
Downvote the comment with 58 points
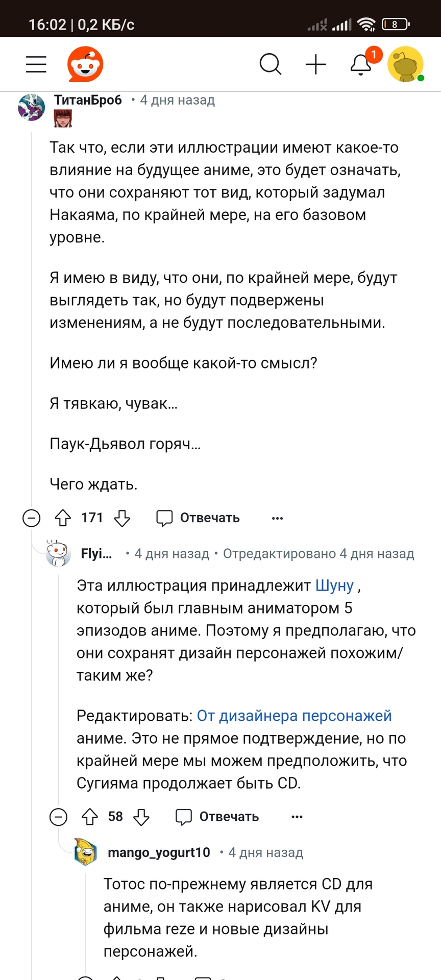click(x=141, y=817)
